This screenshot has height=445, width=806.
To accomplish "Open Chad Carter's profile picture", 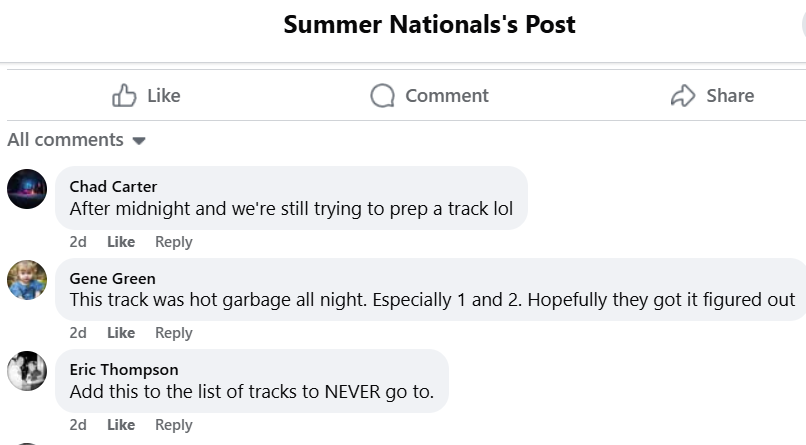I will click(x=27, y=188).
